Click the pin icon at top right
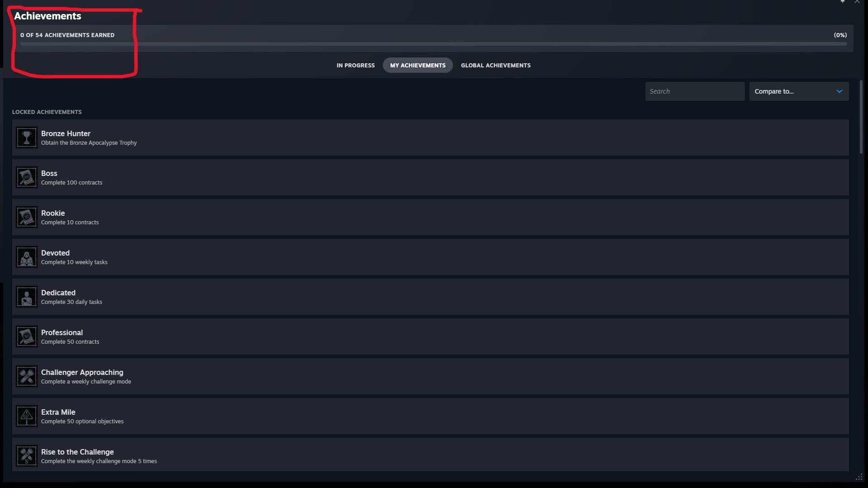This screenshot has width=868, height=488. 843,2
